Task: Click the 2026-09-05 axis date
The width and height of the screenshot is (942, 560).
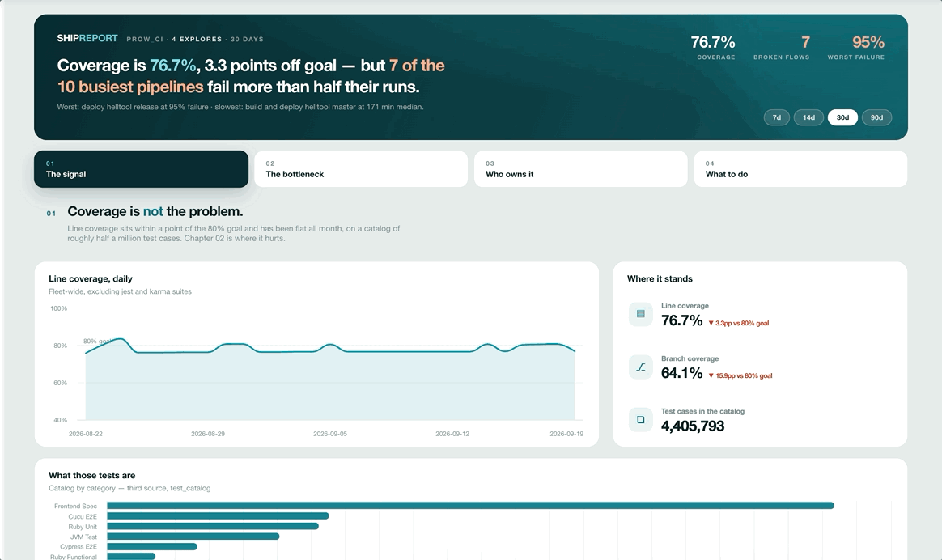Action: point(330,434)
